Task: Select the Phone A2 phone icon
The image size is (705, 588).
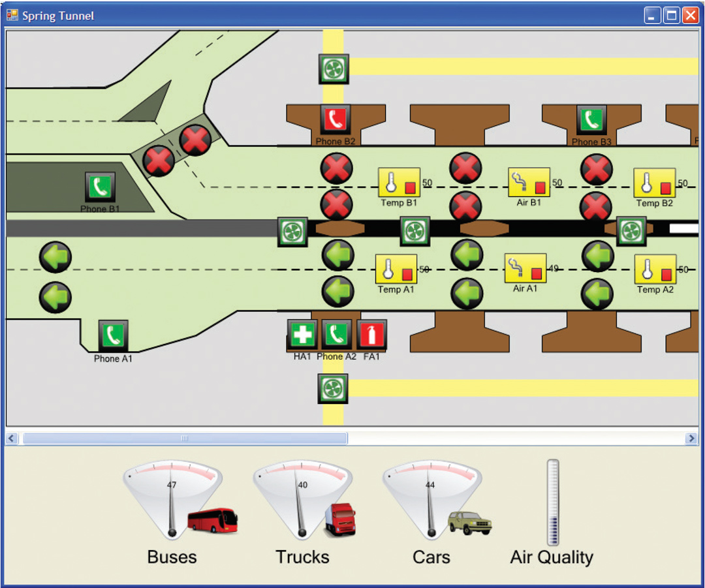Action: point(337,335)
